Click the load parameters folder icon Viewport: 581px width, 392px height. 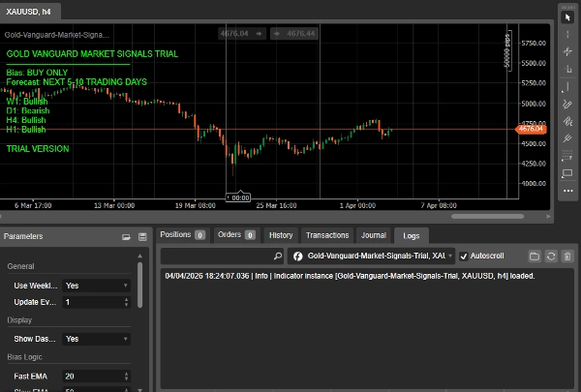(x=126, y=237)
